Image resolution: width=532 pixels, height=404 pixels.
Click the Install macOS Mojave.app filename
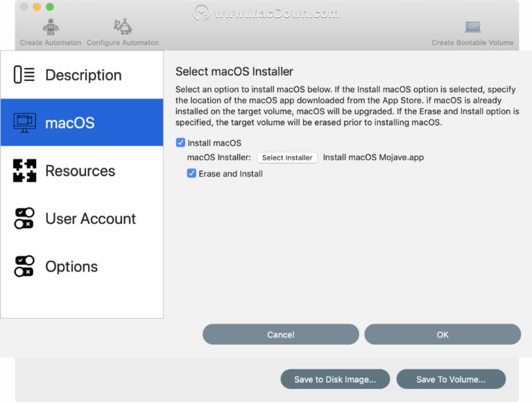(373, 157)
